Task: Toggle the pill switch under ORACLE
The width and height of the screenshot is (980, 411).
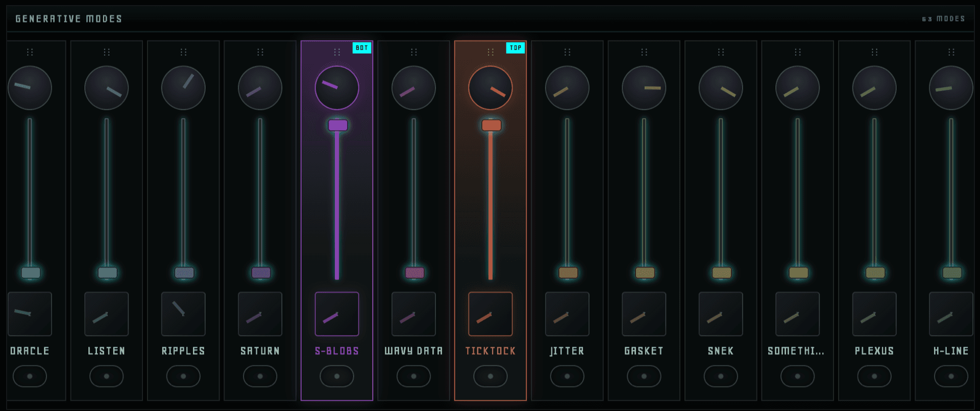Action: (30, 376)
